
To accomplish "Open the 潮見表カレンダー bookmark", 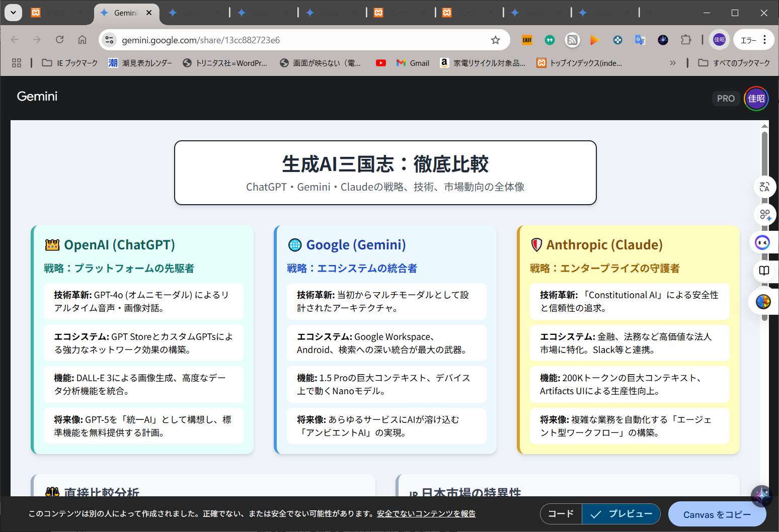I will [x=140, y=63].
